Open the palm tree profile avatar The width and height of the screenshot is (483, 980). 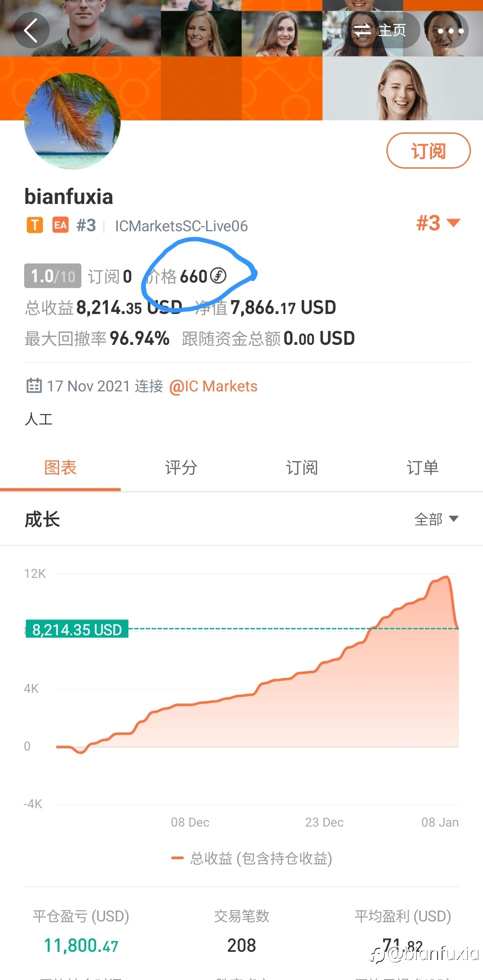point(72,121)
